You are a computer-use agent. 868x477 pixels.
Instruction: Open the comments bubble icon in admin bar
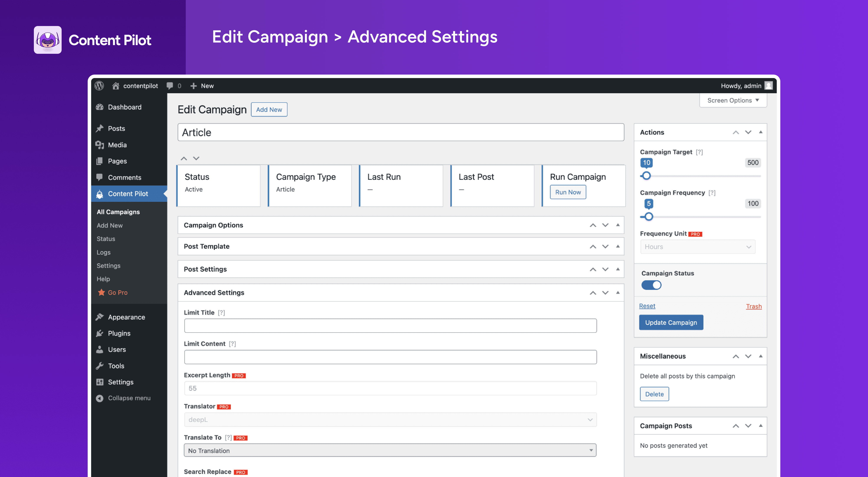[170, 86]
